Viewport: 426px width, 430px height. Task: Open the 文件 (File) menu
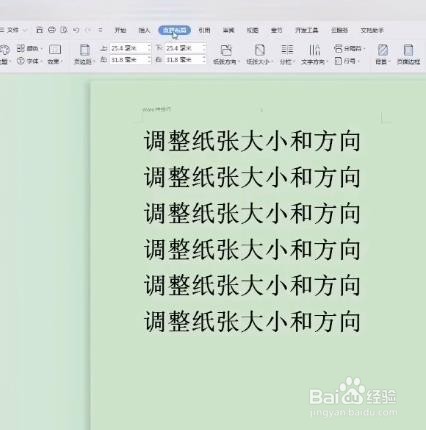(13, 30)
